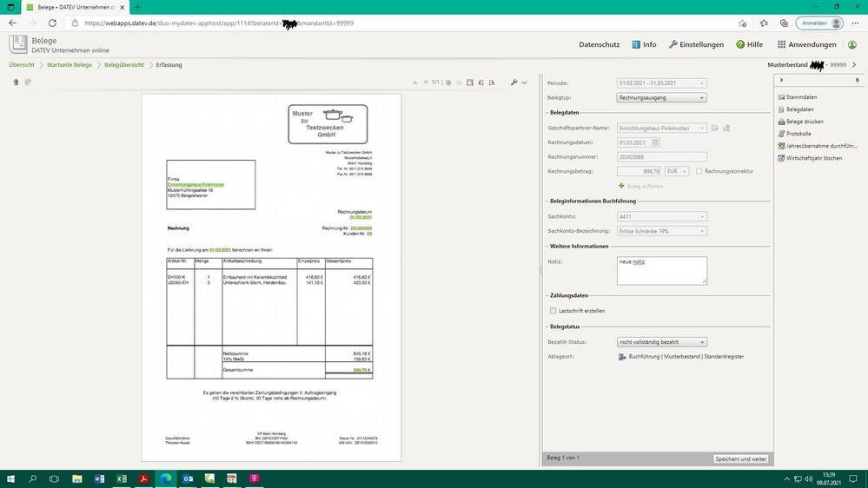The height and width of the screenshot is (488, 868).
Task: Click the side panel pin icon
Action: tap(857, 80)
